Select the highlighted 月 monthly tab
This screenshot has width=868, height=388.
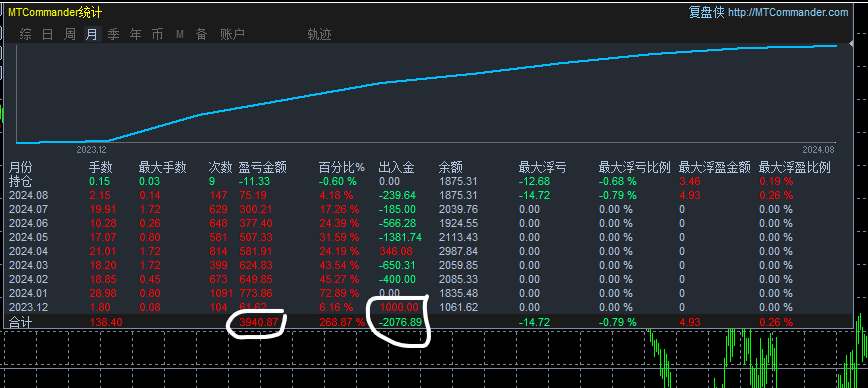92,34
